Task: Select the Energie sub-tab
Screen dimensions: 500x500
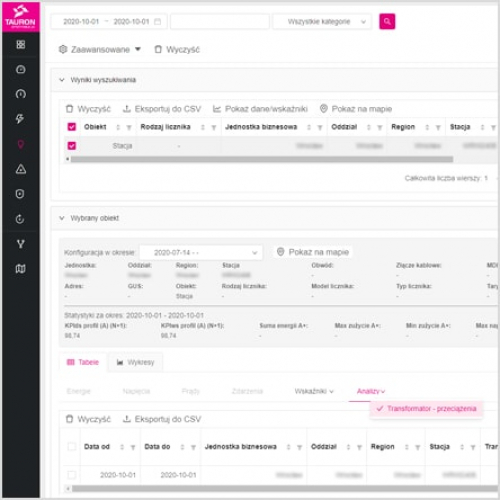Action: click(79, 391)
